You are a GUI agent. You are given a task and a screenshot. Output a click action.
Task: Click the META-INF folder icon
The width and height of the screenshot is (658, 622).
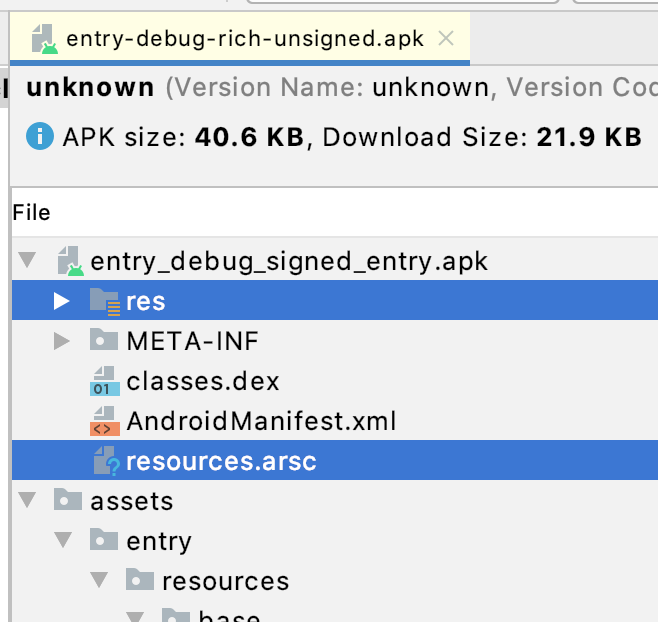coord(104,339)
